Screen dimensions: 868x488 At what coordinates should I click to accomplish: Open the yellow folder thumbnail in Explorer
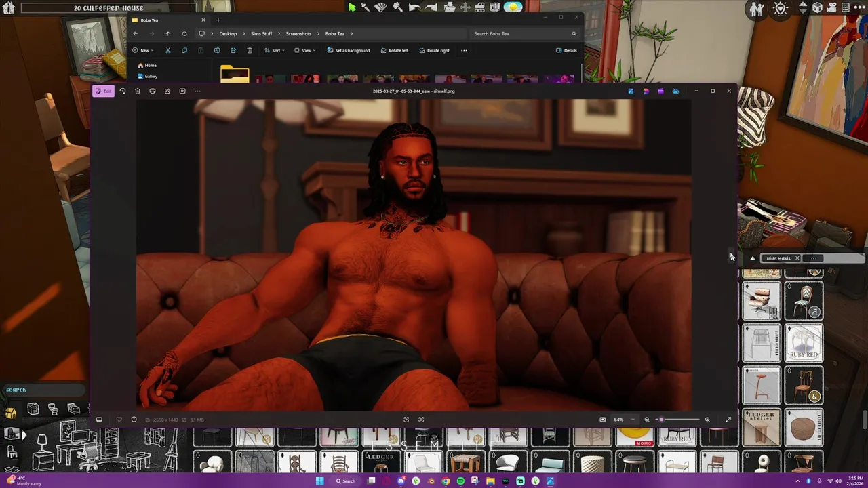point(235,75)
